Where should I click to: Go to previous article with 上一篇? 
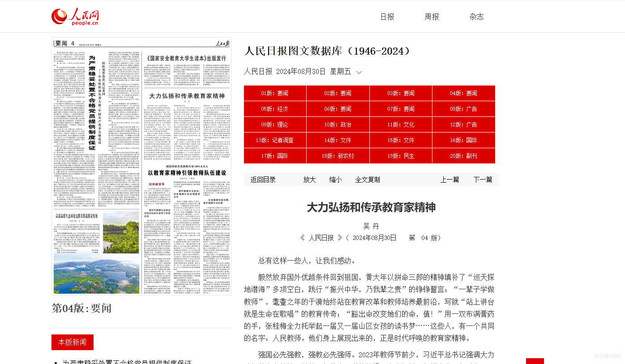point(449,180)
